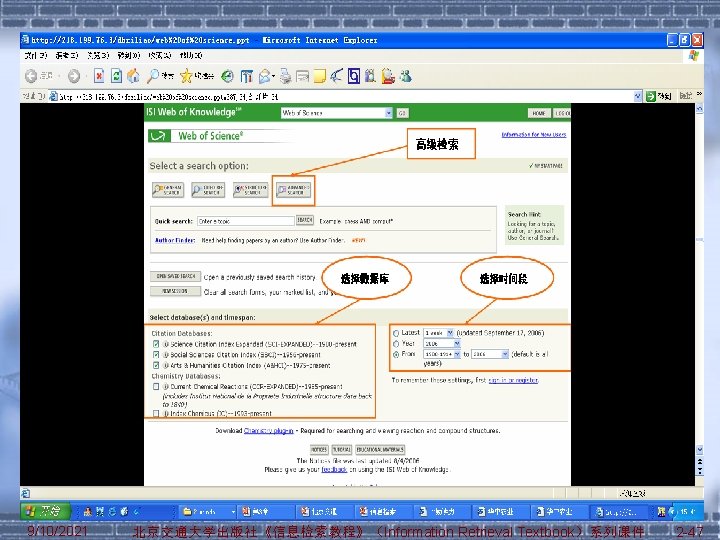Select the From timespan radio button
Image resolution: width=720 pixels, height=540 pixels.
396,354
